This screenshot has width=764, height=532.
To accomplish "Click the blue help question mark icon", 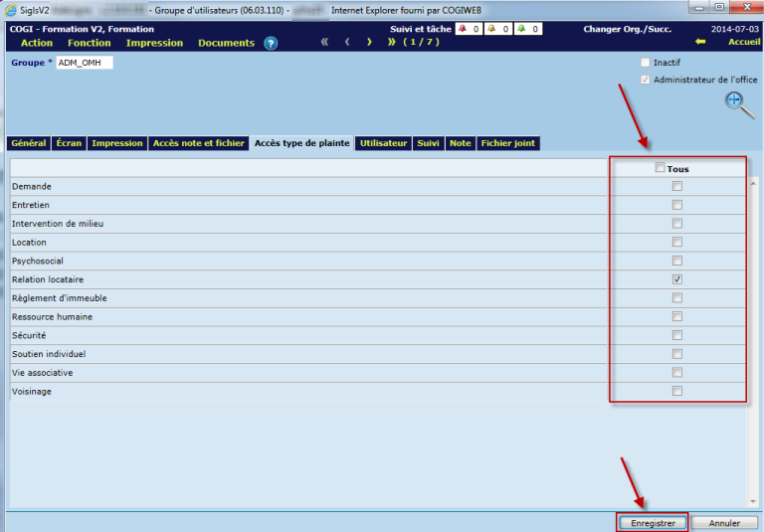I will point(271,43).
